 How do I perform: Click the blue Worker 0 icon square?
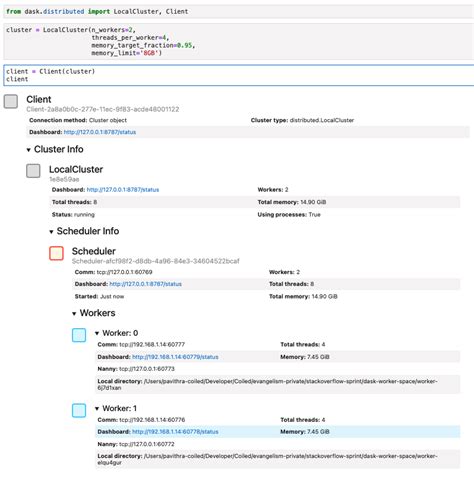pyautogui.click(x=79, y=335)
